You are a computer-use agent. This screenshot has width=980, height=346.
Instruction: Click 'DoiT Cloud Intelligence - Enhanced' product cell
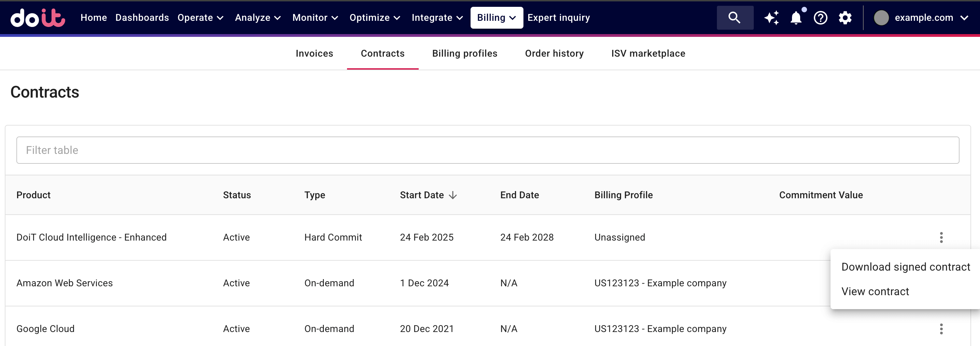[91, 237]
